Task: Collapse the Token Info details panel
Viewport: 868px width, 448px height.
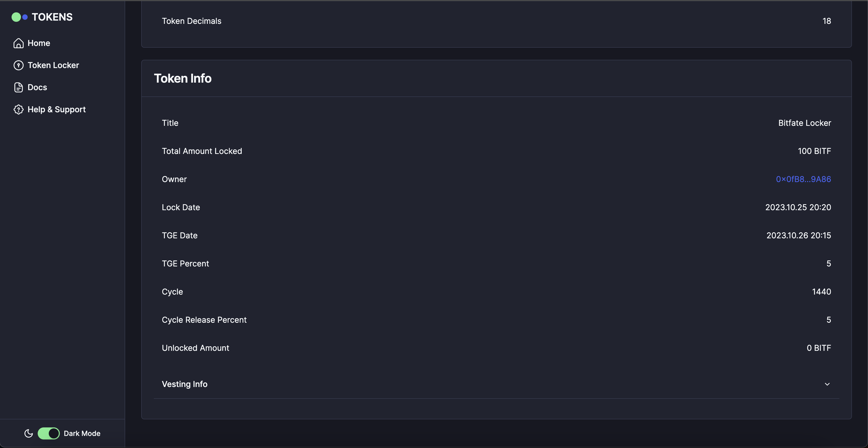Action: [183, 78]
